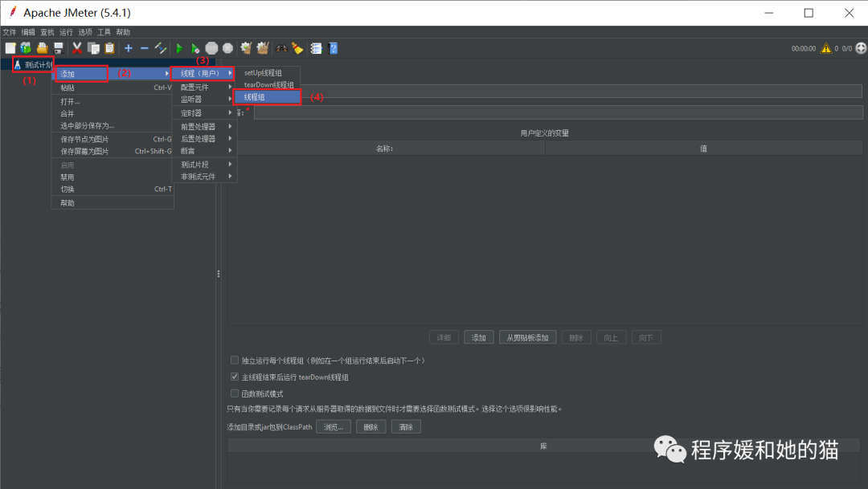Select setUp线程组 in submenu
Screen dimensions: 868x489
pyautogui.click(x=268, y=72)
